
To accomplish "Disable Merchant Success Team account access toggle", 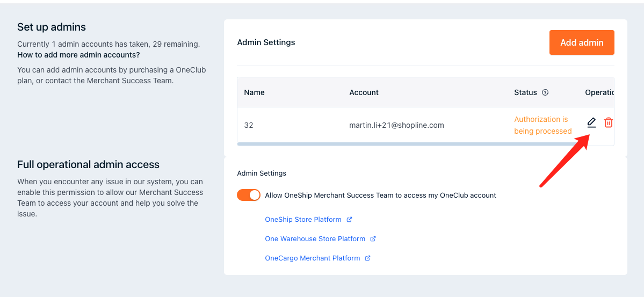I will point(249,195).
